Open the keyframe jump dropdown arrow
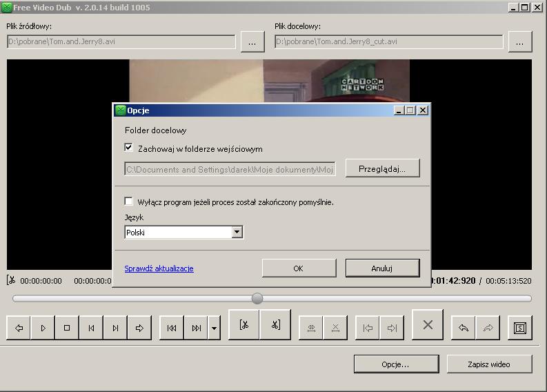 point(215,328)
